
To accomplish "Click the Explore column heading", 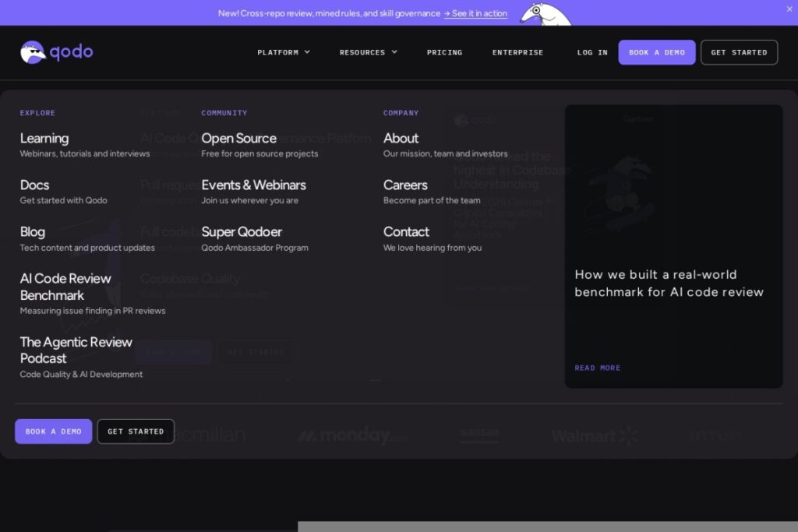I will coord(37,113).
